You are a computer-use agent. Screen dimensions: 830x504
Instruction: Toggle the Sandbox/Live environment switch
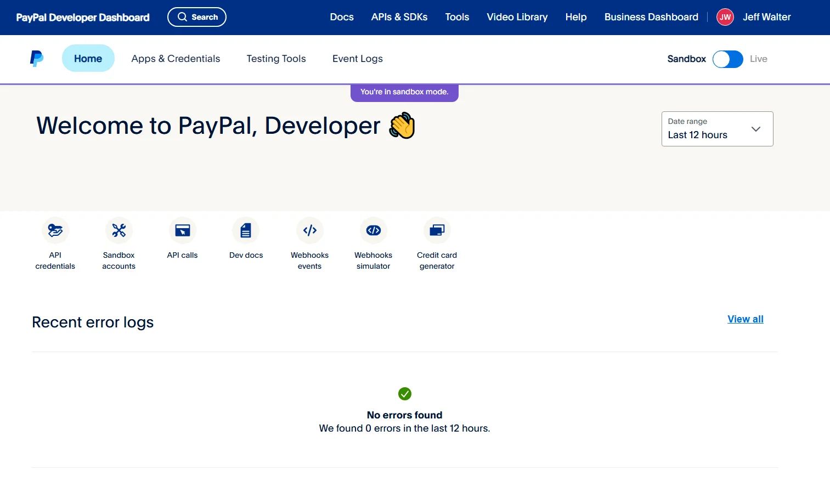(727, 59)
